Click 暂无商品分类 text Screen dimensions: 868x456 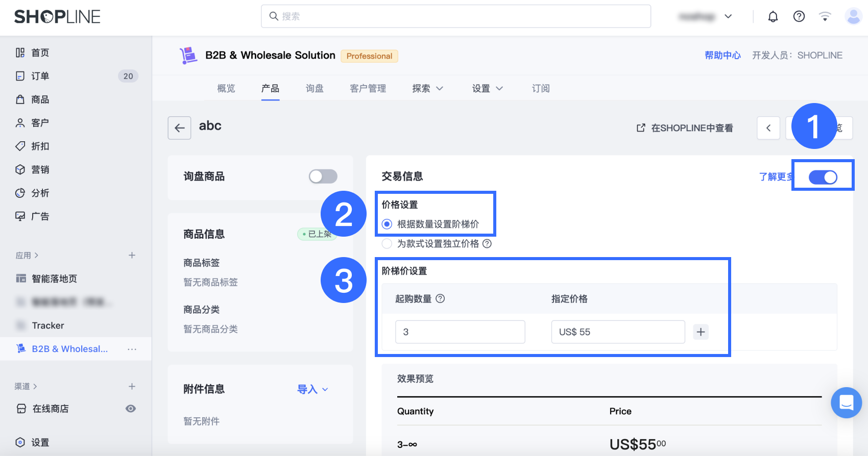pos(211,330)
